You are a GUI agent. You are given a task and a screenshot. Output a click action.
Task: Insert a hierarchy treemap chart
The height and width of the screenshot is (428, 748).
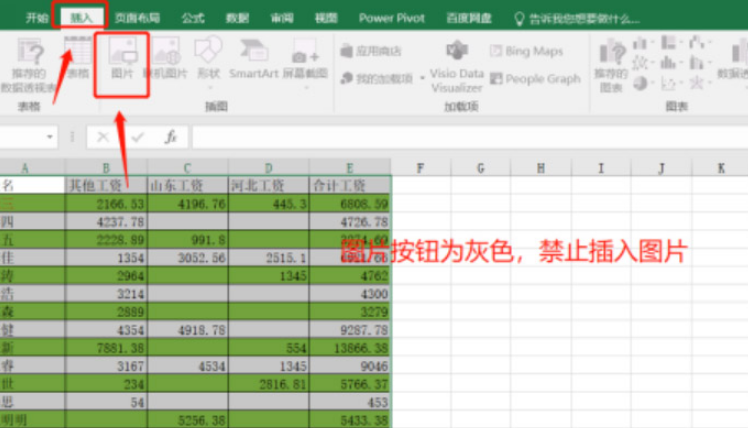[x=671, y=43]
